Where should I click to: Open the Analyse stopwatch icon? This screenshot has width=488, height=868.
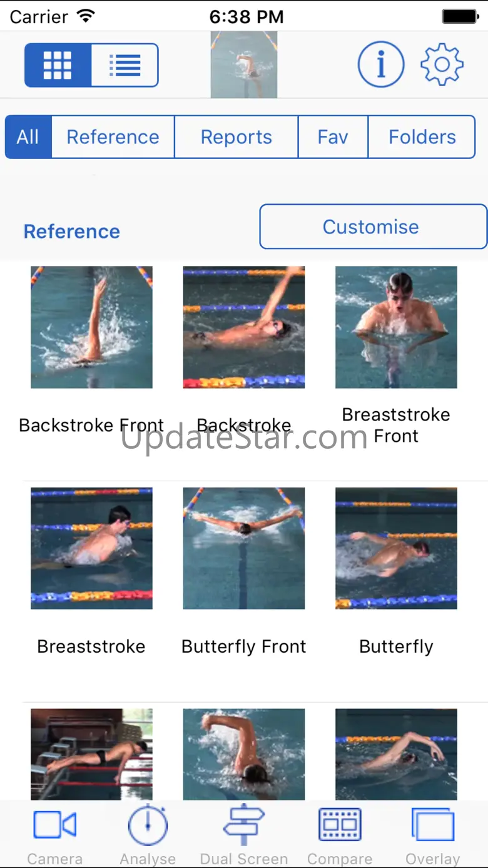148,825
